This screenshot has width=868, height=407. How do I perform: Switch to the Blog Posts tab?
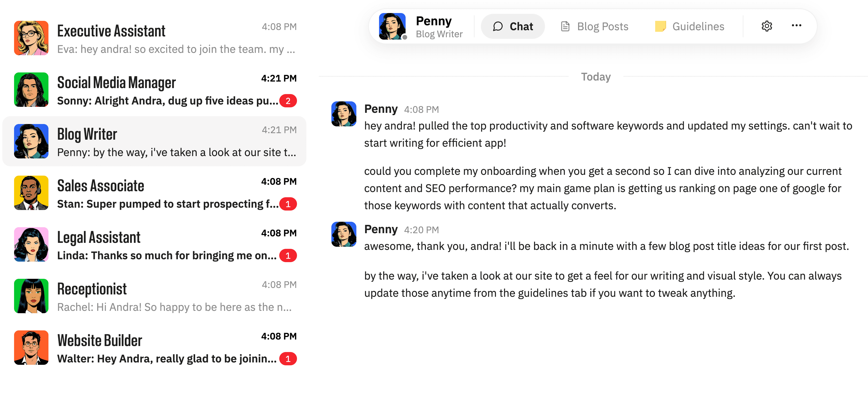594,26
